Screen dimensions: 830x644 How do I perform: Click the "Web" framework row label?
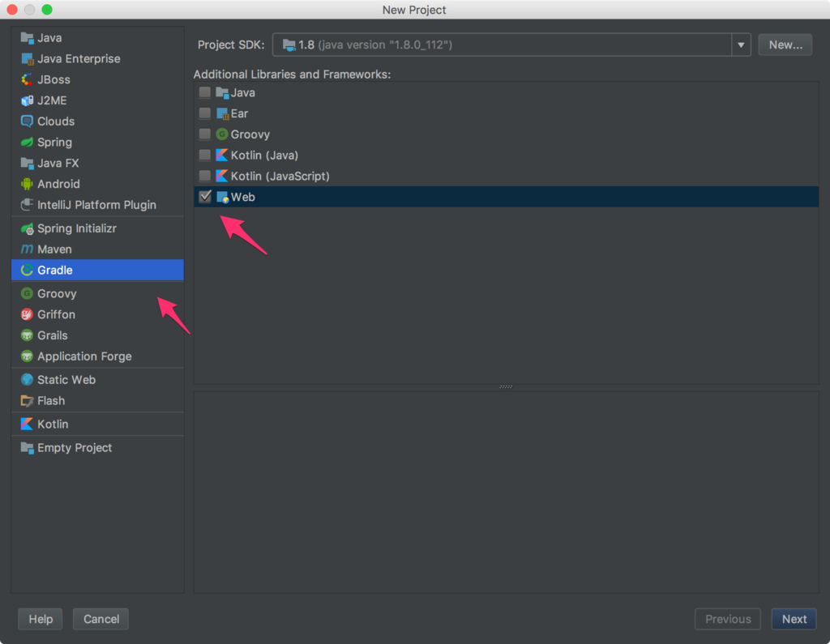tap(243, 198)
